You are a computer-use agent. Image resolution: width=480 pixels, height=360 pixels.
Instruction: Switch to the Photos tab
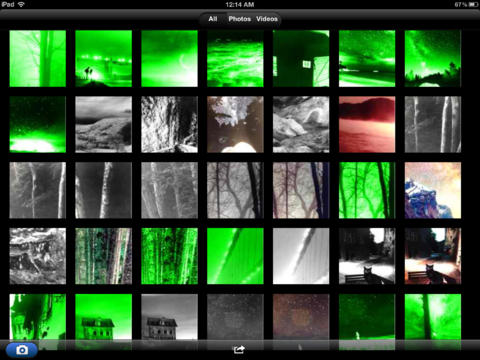click(239, 19)
